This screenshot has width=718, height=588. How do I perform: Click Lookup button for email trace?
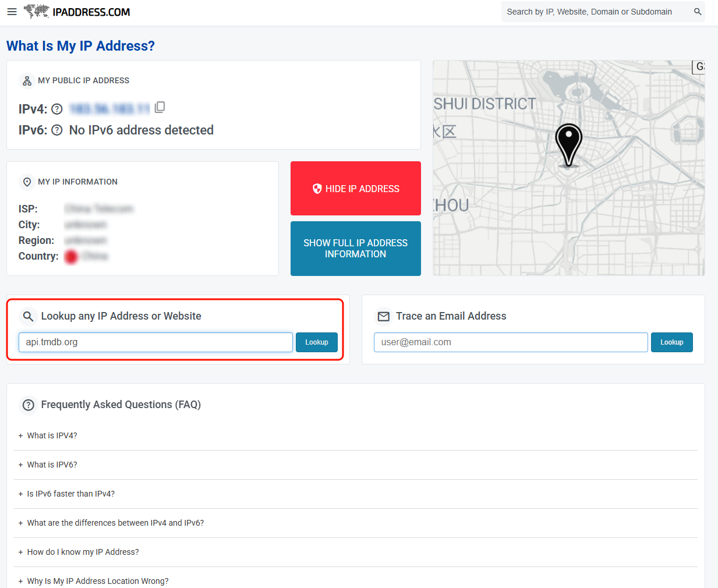[x=671, y=342]
